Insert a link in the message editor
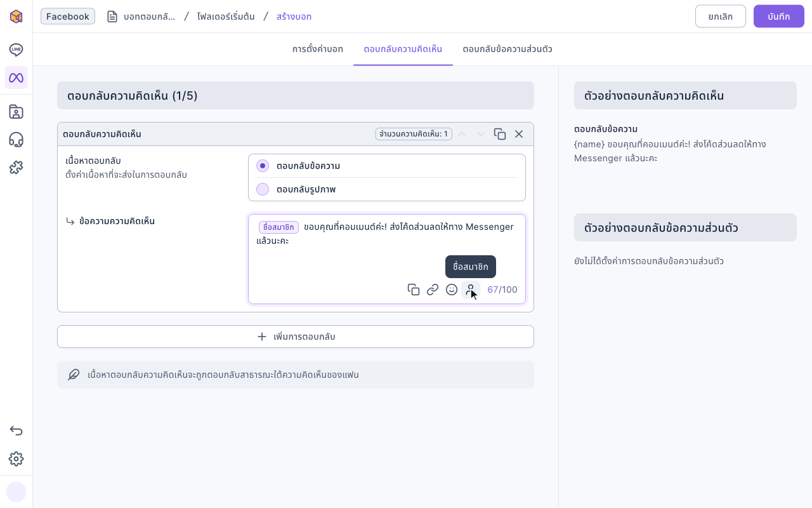Viewport: 812px width, 508px height. pyautogui.click(x=433, y=290)
